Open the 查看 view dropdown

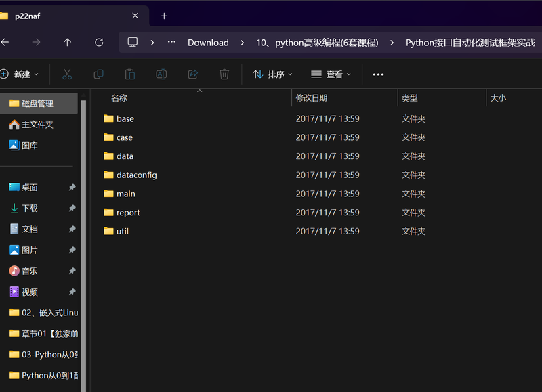[331, 74]
